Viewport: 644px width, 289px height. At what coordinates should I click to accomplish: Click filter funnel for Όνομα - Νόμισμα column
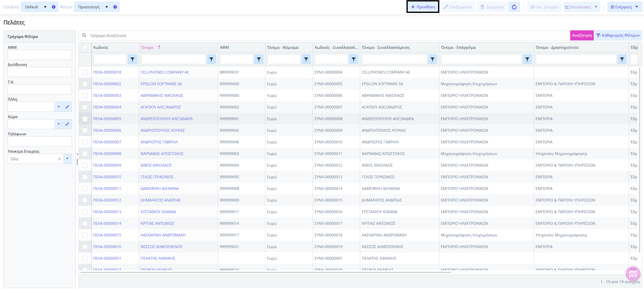306,59
